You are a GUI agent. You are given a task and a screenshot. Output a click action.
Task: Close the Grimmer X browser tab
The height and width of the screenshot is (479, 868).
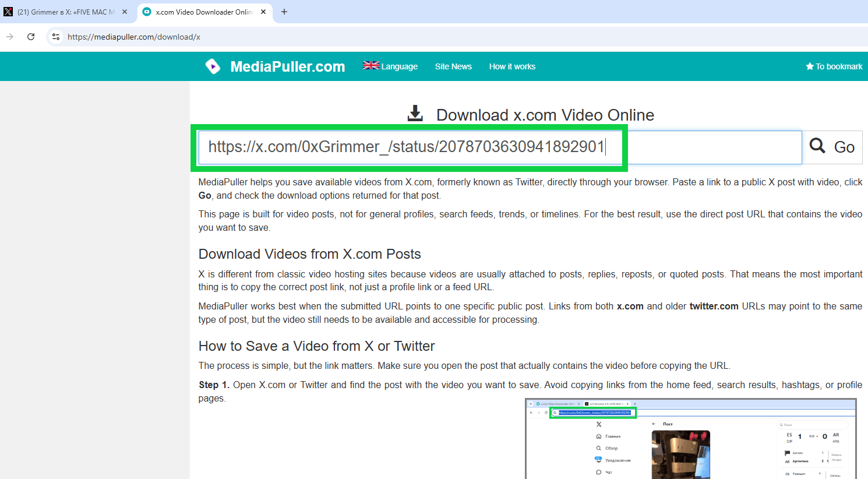125,12
